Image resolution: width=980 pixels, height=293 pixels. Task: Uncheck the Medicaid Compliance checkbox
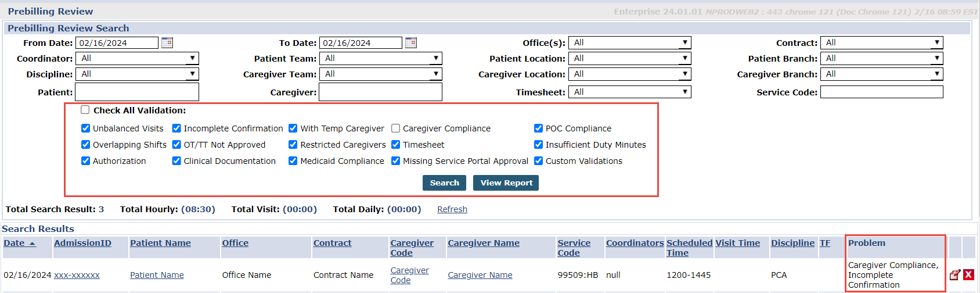(293, 161)
